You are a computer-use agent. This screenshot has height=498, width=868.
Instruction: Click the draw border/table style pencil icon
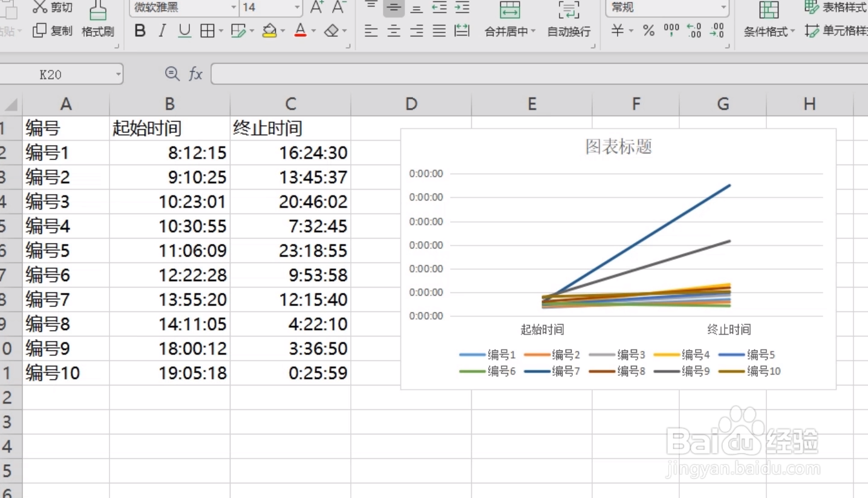coord(239,31)
